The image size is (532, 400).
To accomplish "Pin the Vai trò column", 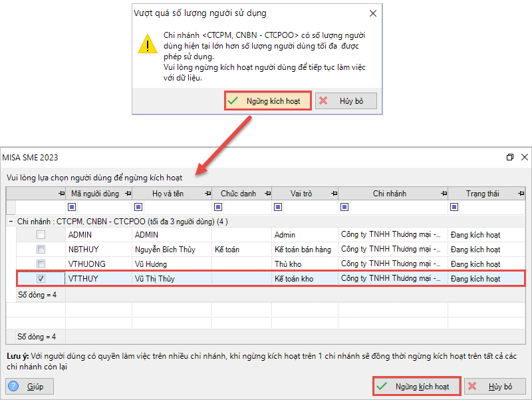I will 332,194.
